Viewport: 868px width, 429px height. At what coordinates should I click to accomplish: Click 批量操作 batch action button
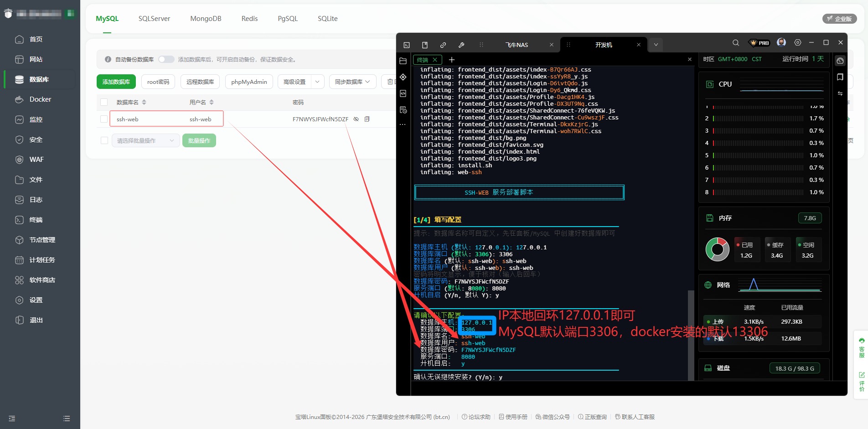(x=199, y=140)
